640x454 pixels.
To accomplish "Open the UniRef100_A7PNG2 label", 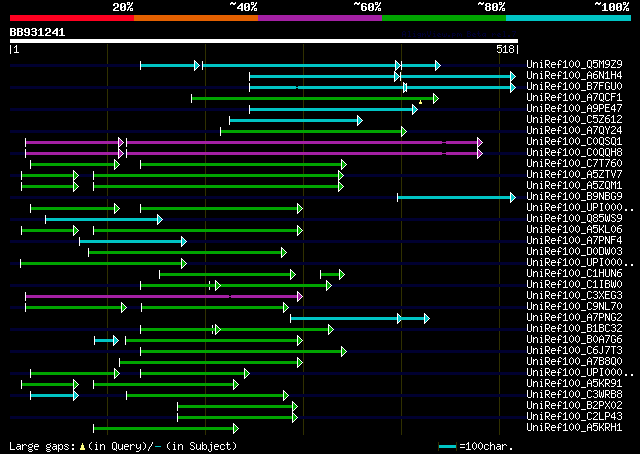I will pyautogui.click(x=574, y=318).
